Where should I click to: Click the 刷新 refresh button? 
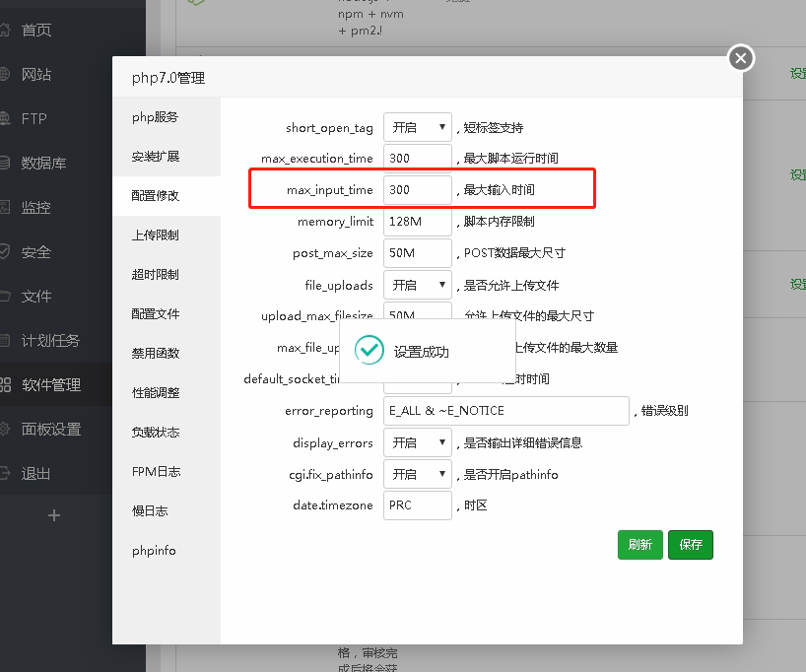coord(639,545)
